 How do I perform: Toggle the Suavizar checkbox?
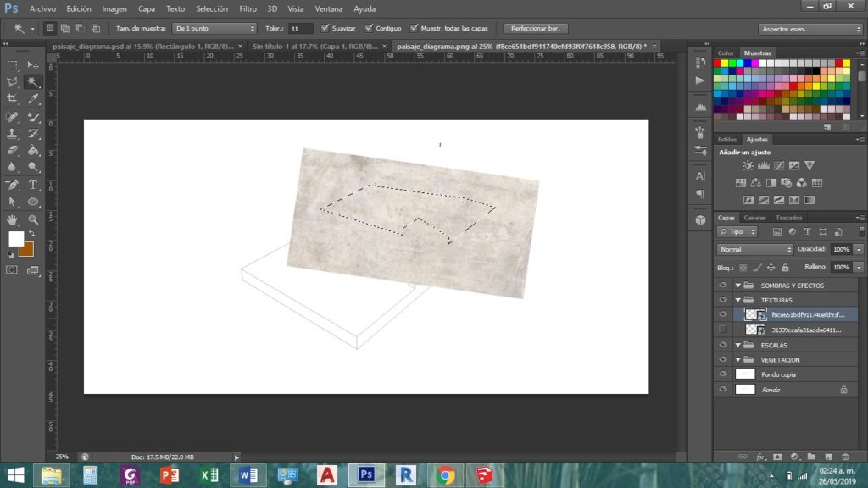[325, 28]
